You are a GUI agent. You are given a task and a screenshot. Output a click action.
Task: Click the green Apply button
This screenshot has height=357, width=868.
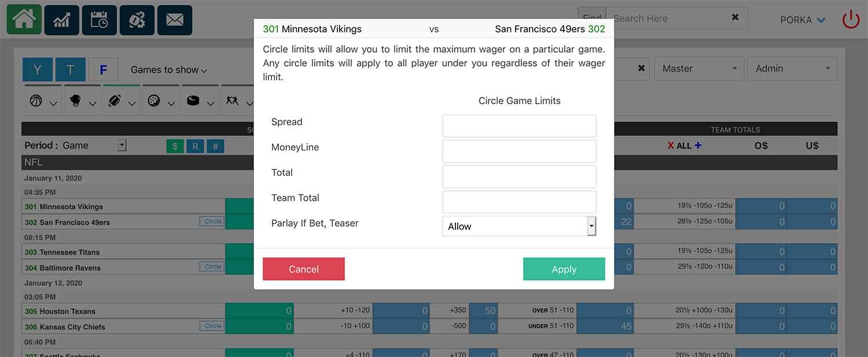tap(564, 269)
